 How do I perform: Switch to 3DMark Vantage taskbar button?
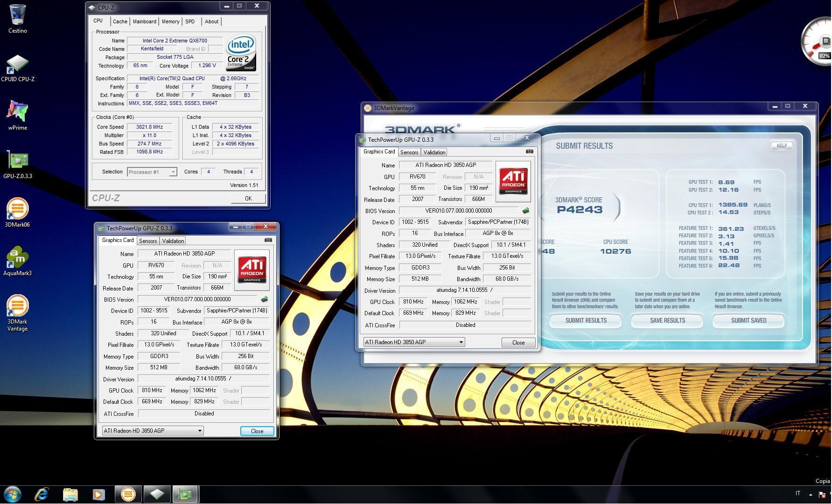click(x=128, y=494)
